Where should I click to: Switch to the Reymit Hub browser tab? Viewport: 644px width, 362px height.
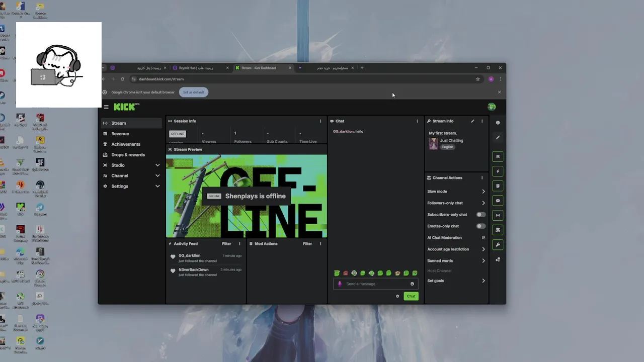200,68
